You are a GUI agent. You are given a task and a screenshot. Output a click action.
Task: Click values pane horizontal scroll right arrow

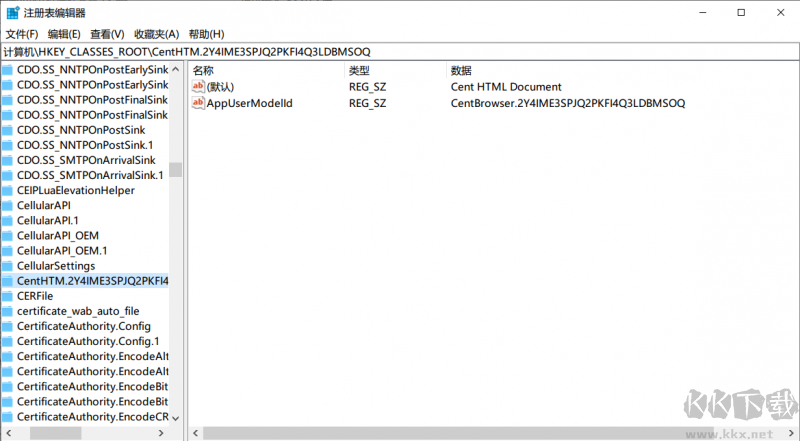pyautogui.click(x=791, y=433)
